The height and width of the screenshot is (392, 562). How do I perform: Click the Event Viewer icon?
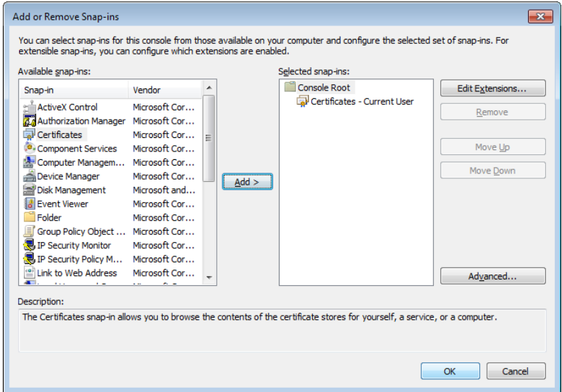30,204
